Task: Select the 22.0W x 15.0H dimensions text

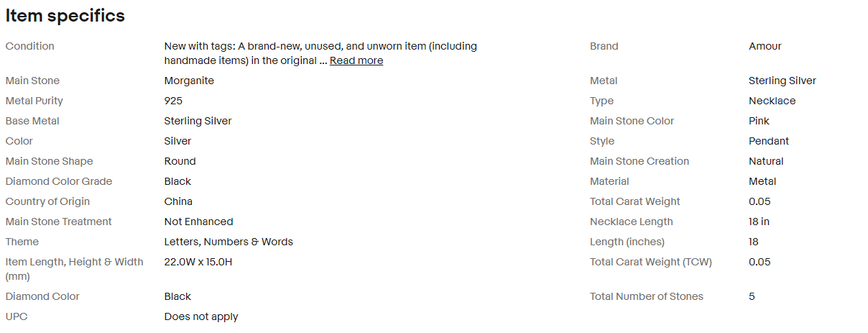Action: [198, 262]
